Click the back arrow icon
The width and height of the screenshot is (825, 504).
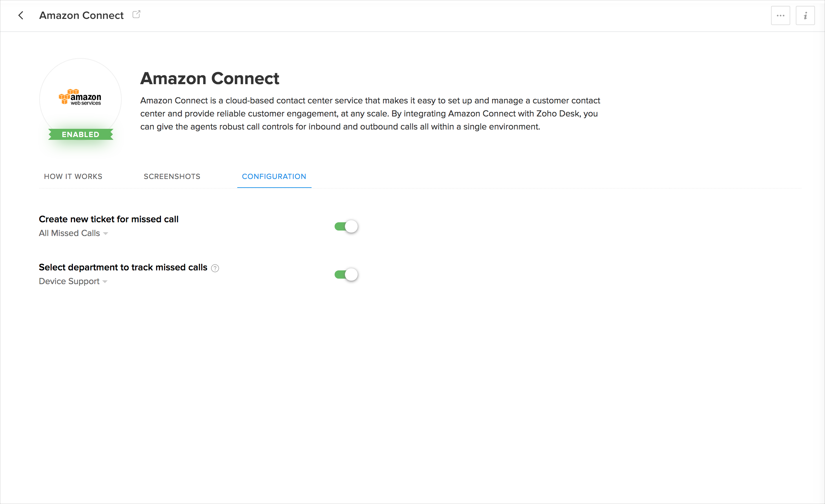21,15
